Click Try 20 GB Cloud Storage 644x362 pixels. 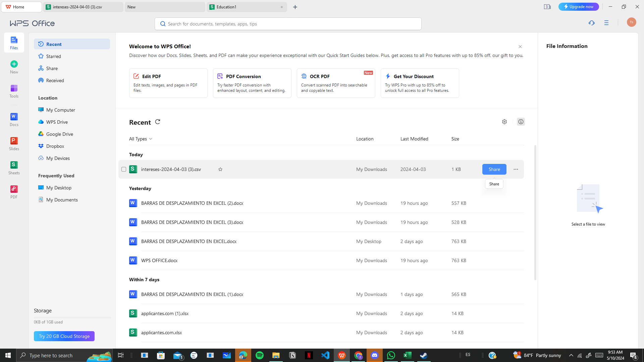pyautogui.click(x=64, y=336)
